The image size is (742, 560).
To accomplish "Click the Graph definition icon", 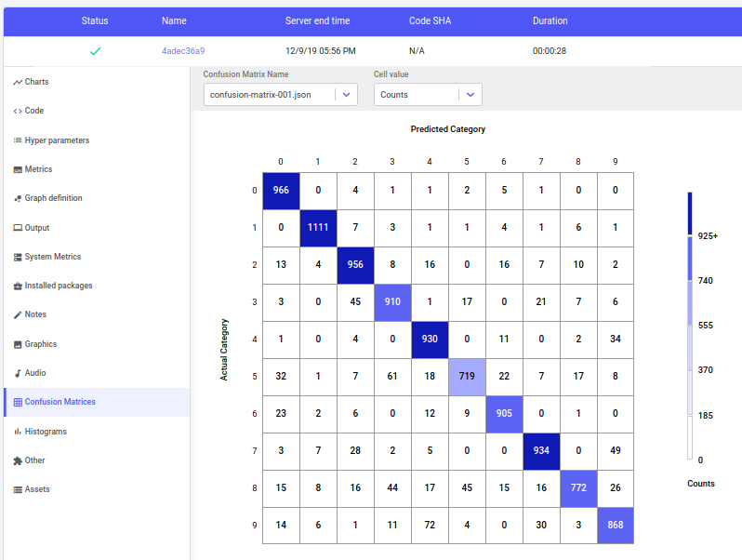I will pos(18,198).
